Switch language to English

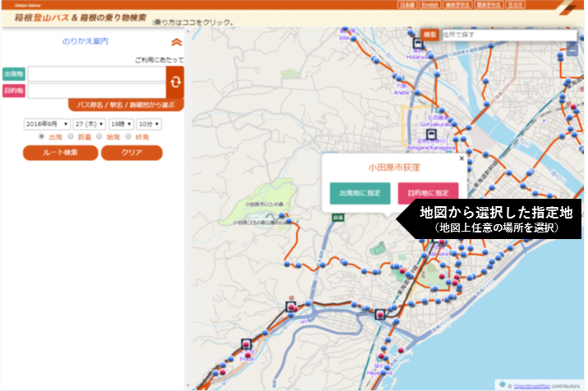430,5
